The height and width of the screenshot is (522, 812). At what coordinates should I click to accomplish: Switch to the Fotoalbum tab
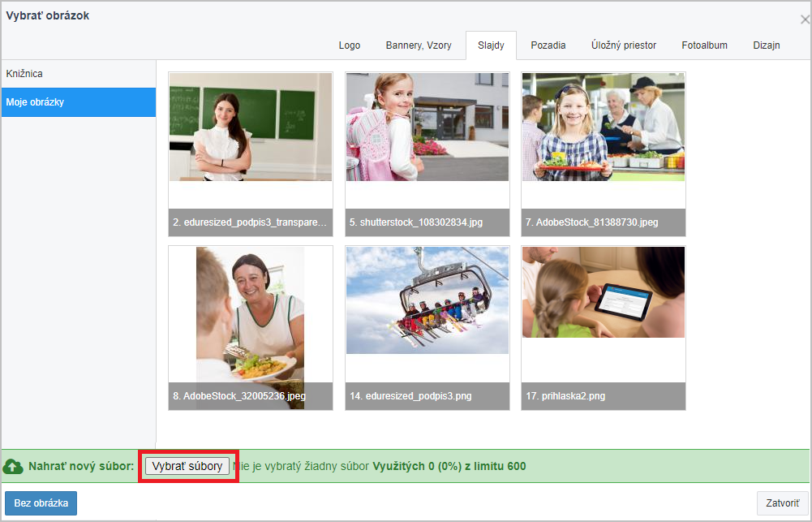tap(704, 45)
